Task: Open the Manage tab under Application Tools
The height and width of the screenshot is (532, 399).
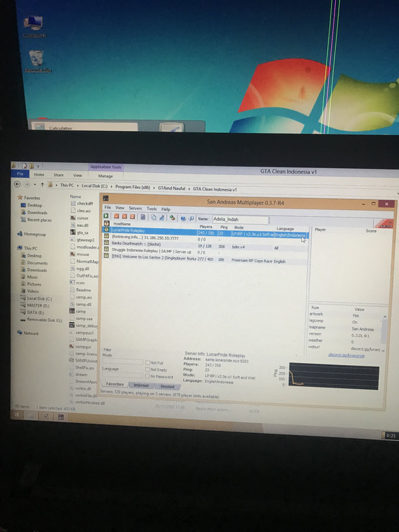Action: 105,176
